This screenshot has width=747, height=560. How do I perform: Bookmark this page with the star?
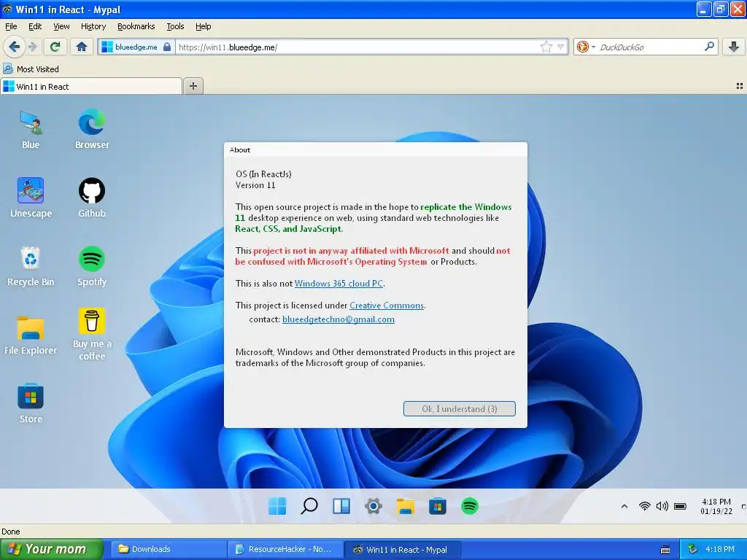pos(546,47)
